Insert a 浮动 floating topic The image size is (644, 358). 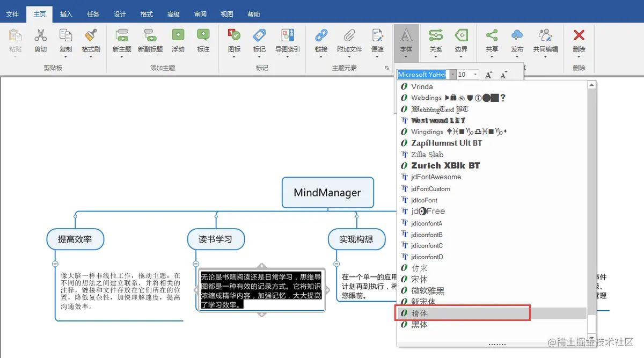pos(178,35)
